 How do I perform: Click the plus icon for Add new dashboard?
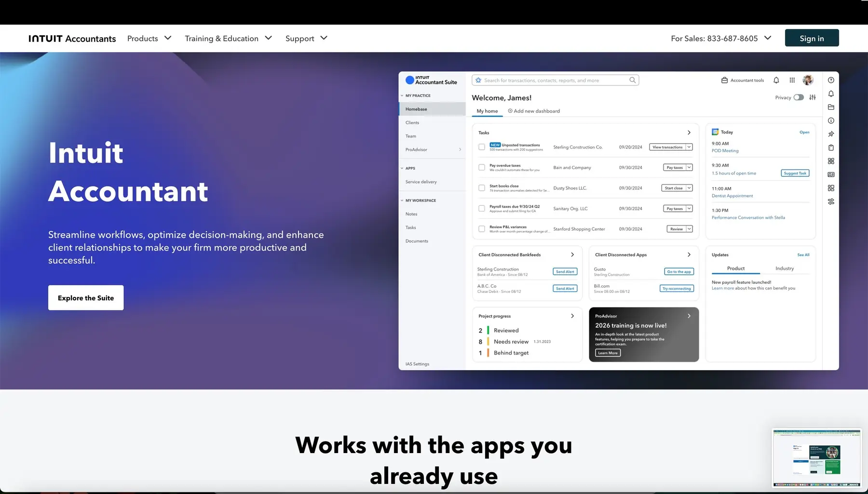(x=510, y=111)
